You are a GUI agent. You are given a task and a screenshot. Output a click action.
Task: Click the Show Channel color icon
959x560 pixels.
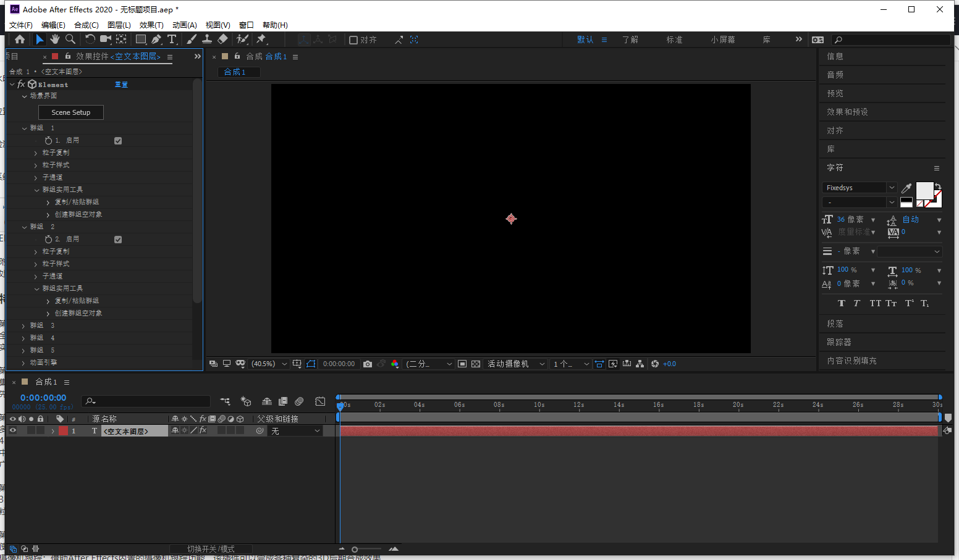coord(394,364)
